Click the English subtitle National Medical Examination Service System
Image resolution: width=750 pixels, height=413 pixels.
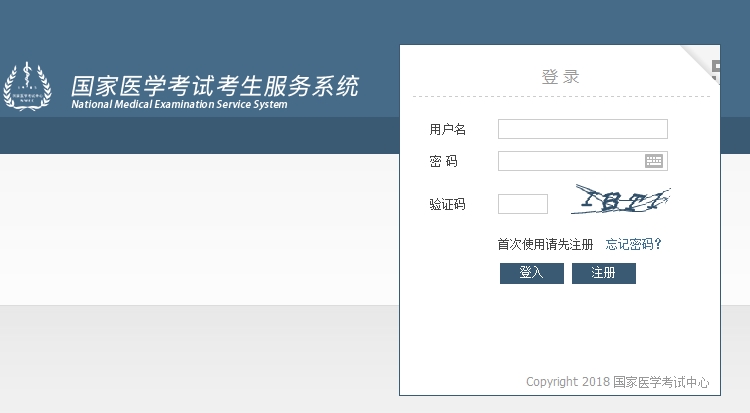tap(179, 105)
